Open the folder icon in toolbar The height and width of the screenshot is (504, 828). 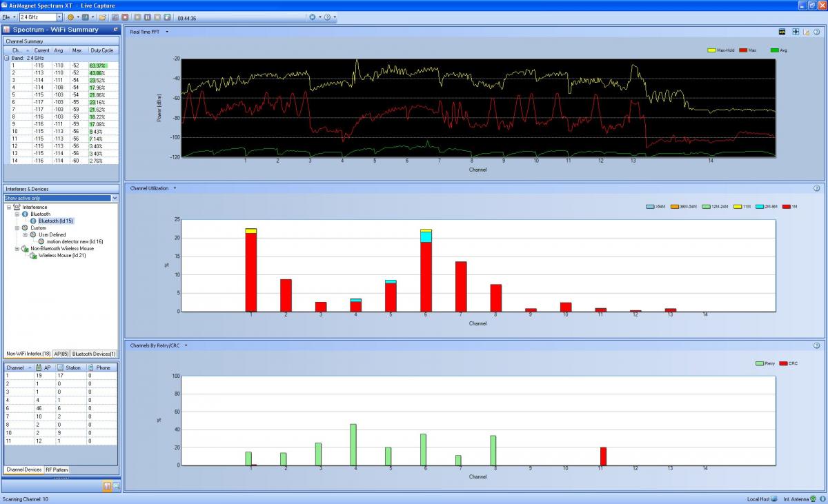102,17
